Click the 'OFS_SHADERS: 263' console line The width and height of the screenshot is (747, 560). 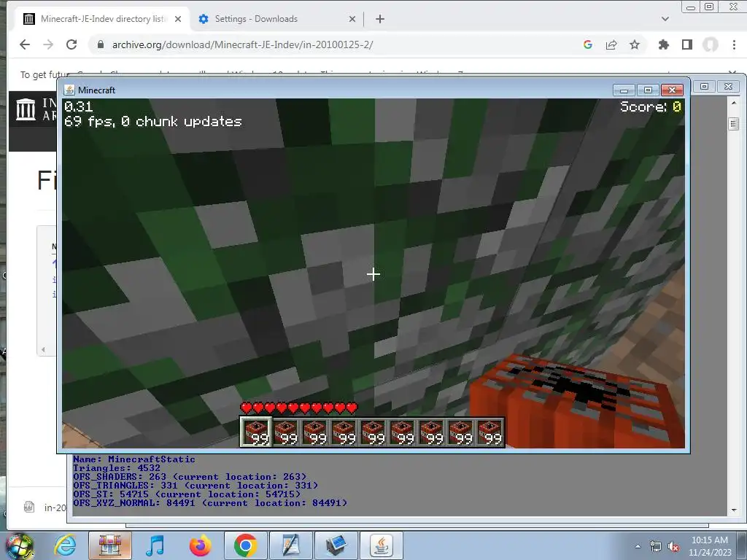[x=190, y=477]
